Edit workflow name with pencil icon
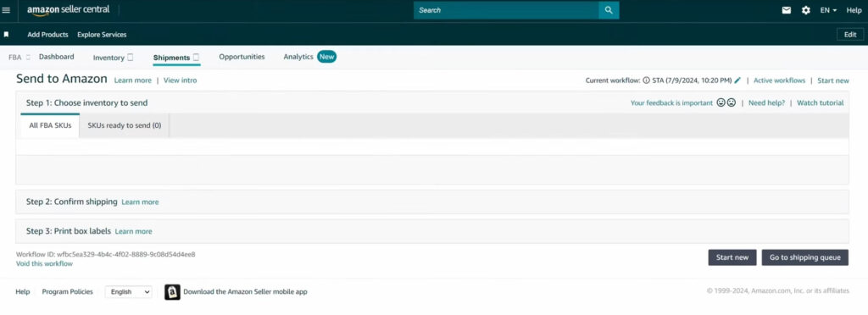 pos(737,80)
